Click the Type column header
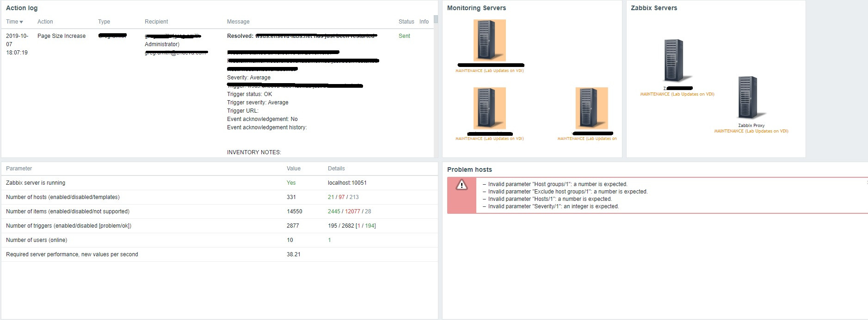The width and height of the screenshot is (868, 320). 104,22
